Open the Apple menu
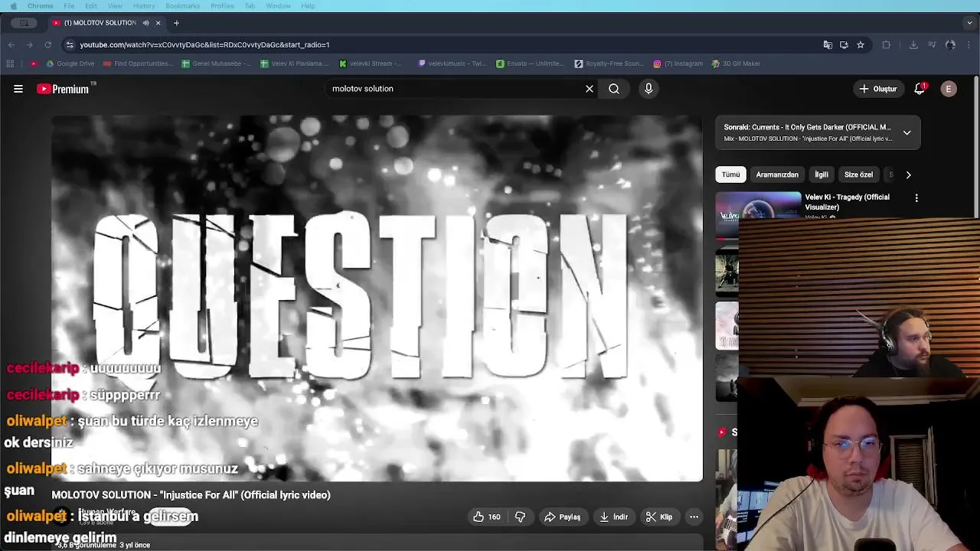This screenshot has width=980, height=551. (x=13, y=6)
